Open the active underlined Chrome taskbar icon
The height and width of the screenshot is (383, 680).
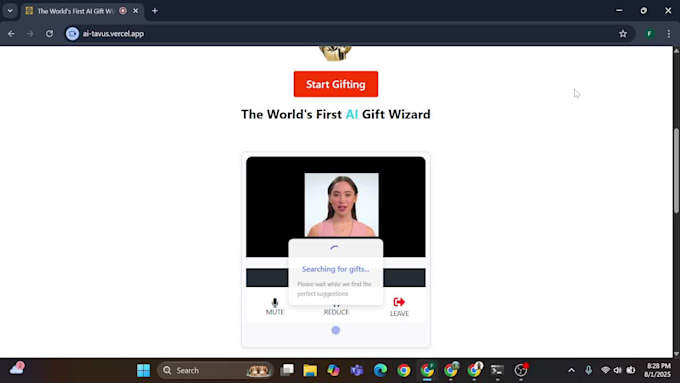[x=427, y=370]
